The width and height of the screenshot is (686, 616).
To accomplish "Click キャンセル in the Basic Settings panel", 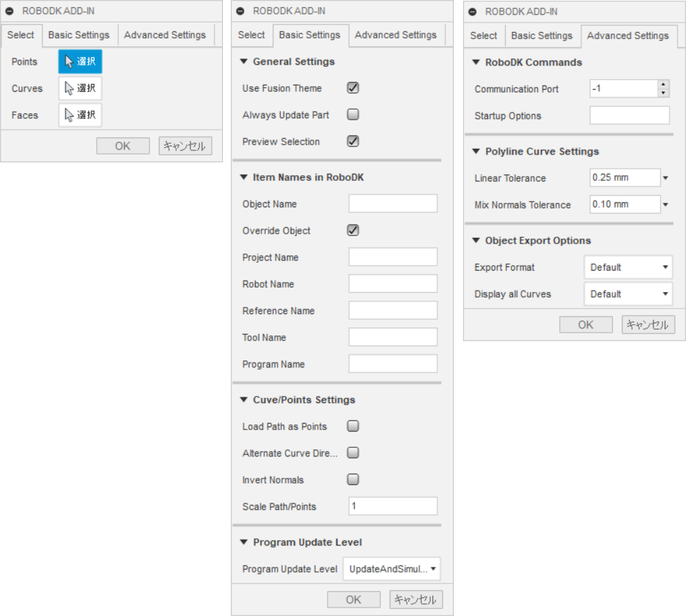I will pos(416,600).
